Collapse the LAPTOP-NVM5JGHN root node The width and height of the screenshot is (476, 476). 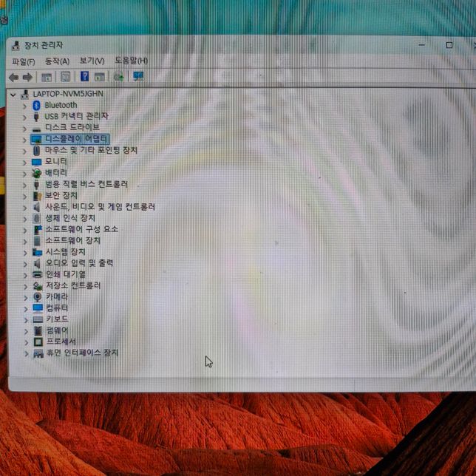tap(13, 94)
